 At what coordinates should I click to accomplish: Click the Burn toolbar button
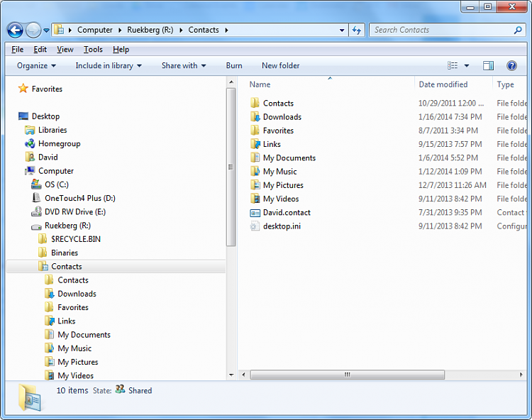coord(234,65)
